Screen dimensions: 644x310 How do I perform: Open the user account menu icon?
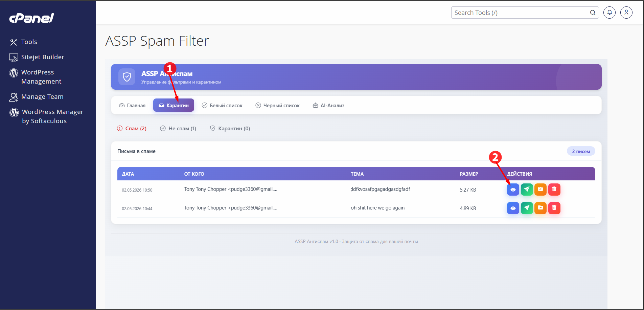click(x=626, y=13)
